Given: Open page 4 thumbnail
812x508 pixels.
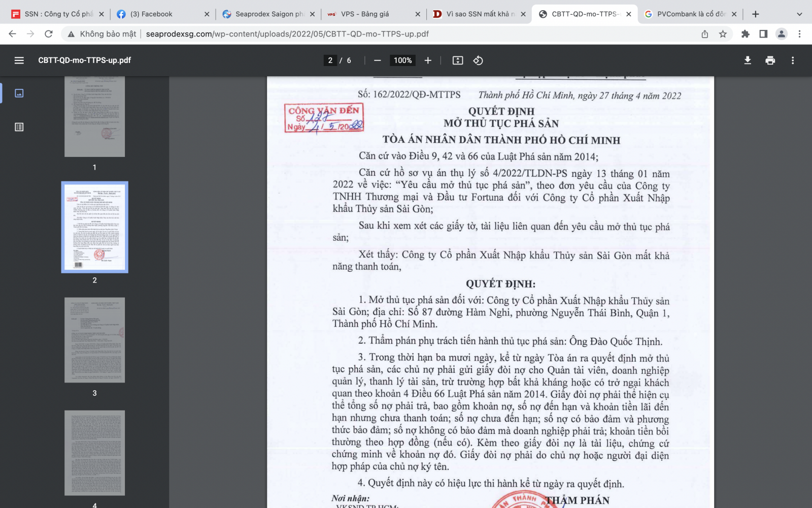Looking at the screenshot, I should coord(94,453).
